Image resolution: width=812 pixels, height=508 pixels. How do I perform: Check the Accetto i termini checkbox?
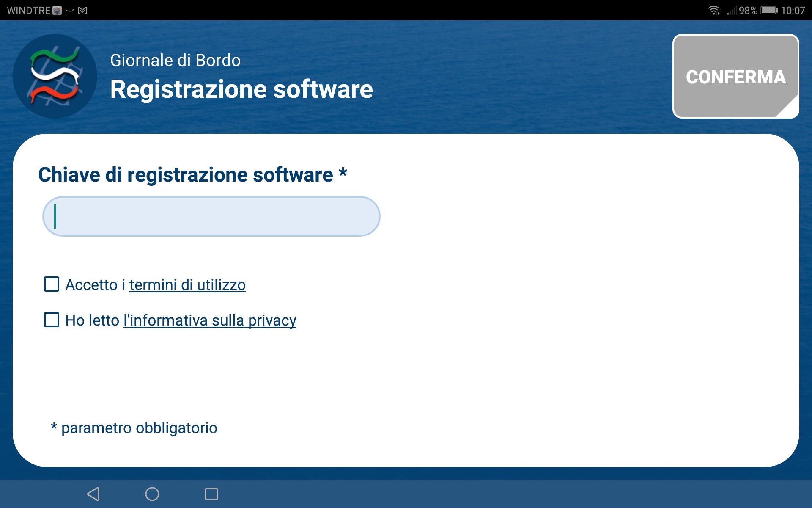point(52,284)
